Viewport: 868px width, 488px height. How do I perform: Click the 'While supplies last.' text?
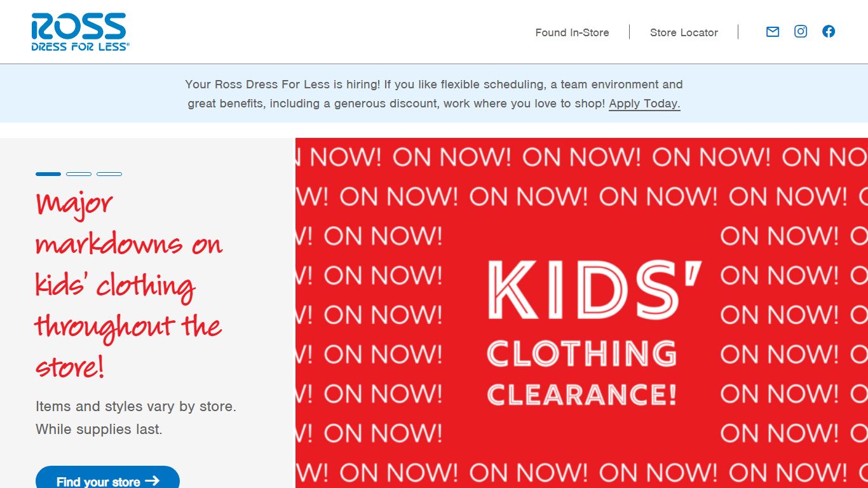click(99, 430)
